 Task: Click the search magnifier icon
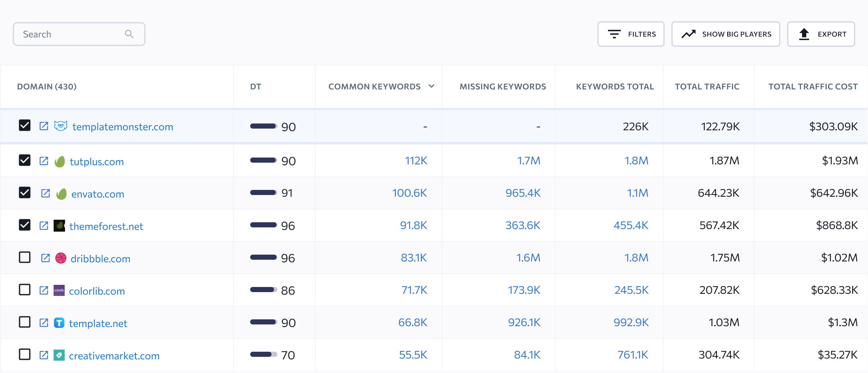(x=129, y=34)
